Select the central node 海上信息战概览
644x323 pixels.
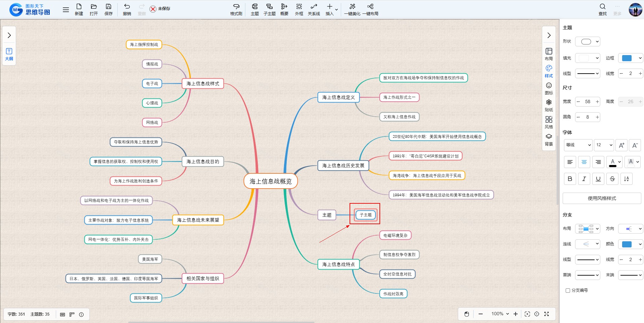click(271, 181)
